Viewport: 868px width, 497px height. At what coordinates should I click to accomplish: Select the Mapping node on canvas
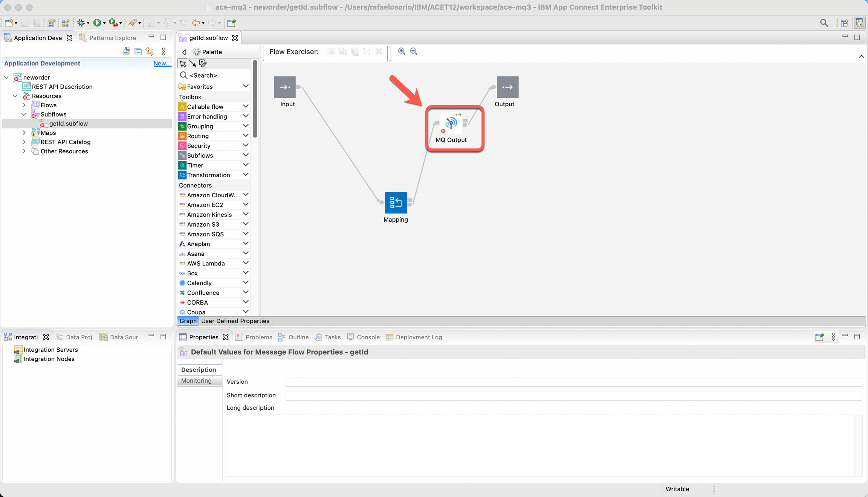coord(396,203)
